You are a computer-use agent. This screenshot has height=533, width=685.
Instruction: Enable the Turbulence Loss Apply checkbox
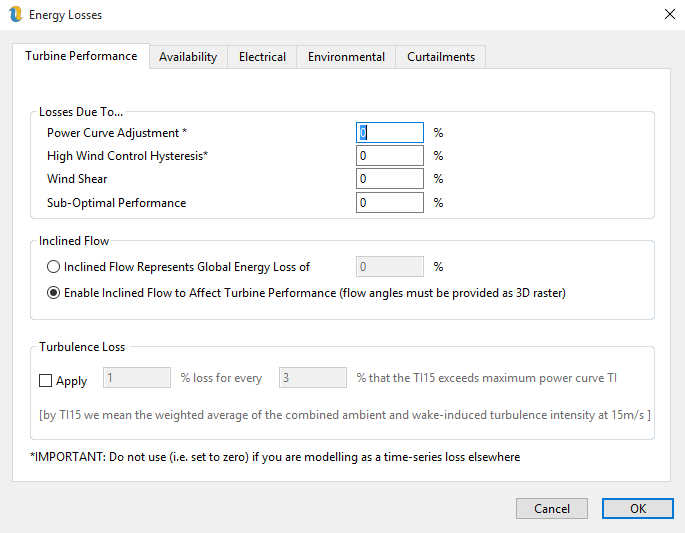click(46, 380)
